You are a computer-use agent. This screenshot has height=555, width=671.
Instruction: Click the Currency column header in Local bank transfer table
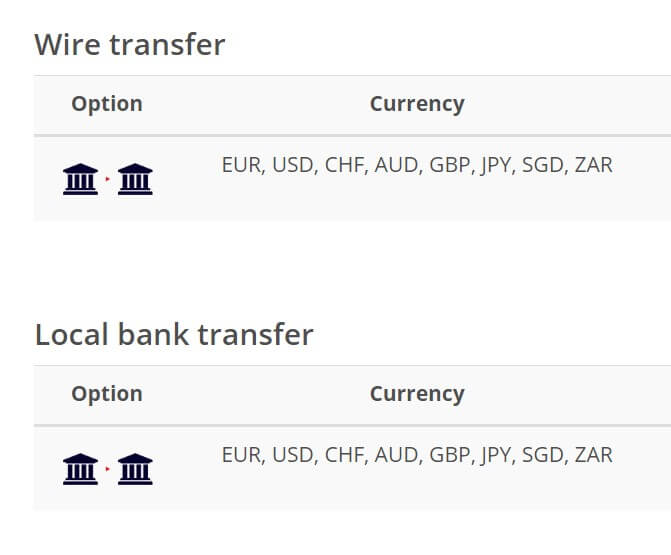(417, 395)
